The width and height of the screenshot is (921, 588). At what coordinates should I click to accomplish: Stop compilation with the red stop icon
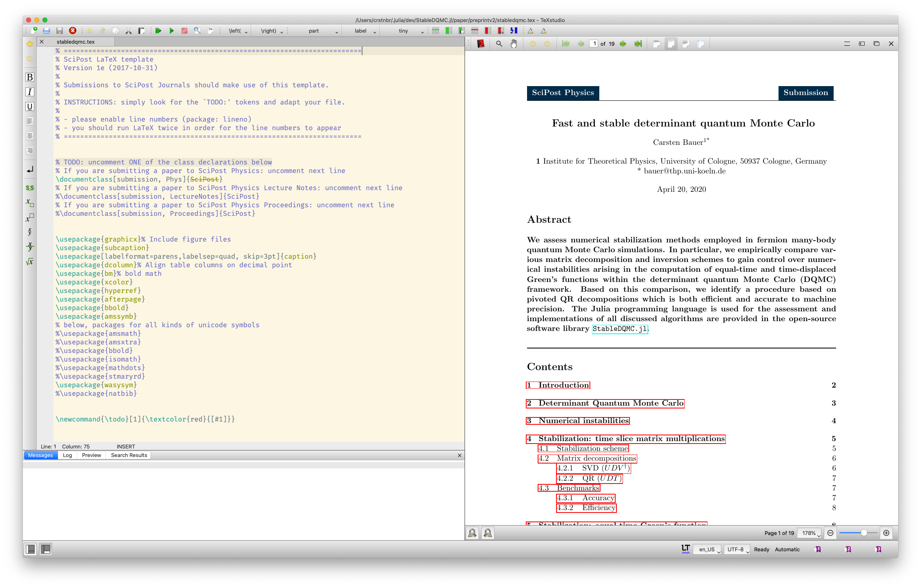pos(185,31)
